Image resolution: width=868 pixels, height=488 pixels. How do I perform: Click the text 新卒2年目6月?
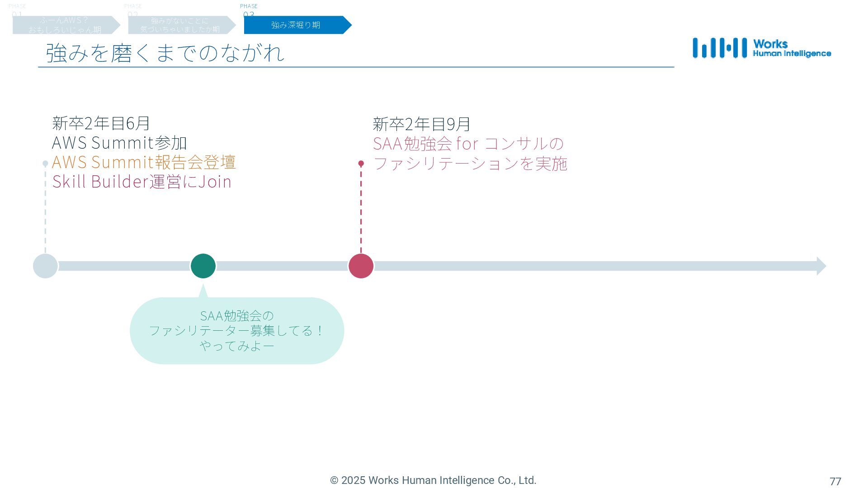(101, 123)
